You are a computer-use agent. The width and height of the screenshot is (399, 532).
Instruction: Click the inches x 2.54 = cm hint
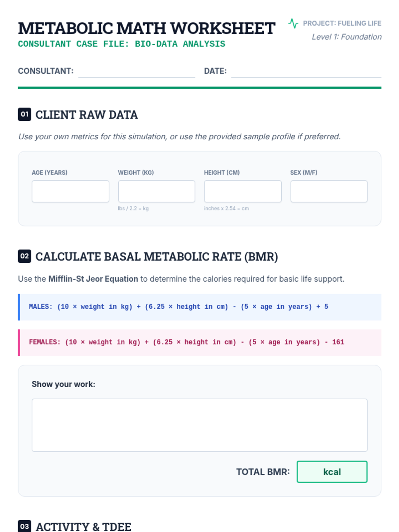pos(226,208)
